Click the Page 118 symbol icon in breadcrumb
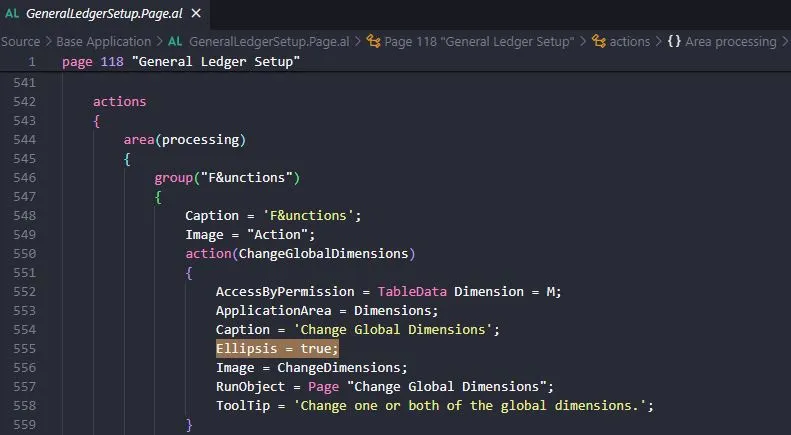 pyautogui.click(x=373, y=41)
